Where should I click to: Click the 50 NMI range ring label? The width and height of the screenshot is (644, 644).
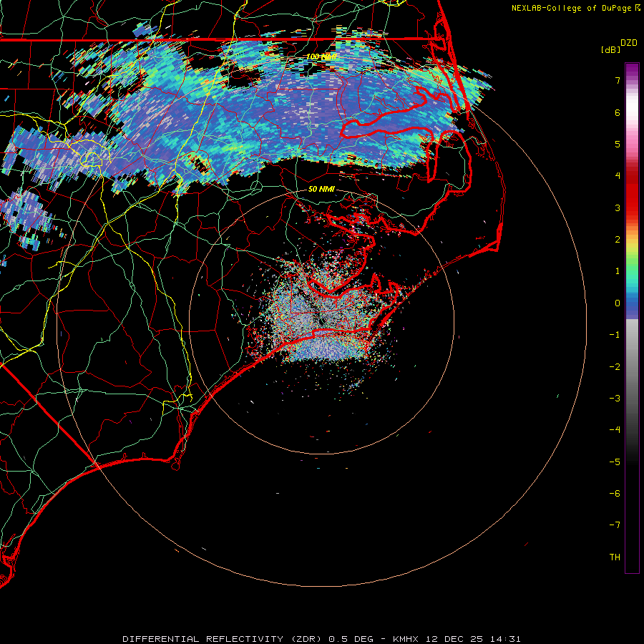point(321,190)
